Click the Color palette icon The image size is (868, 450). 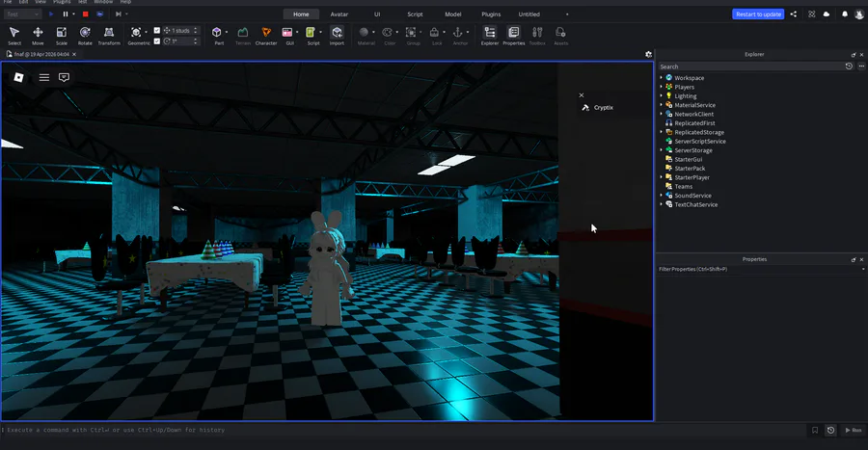pyautogui.click(x=387, y=32)
